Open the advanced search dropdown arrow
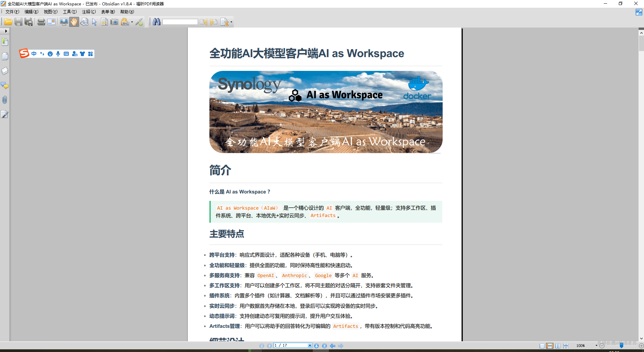 coord(231,22)
